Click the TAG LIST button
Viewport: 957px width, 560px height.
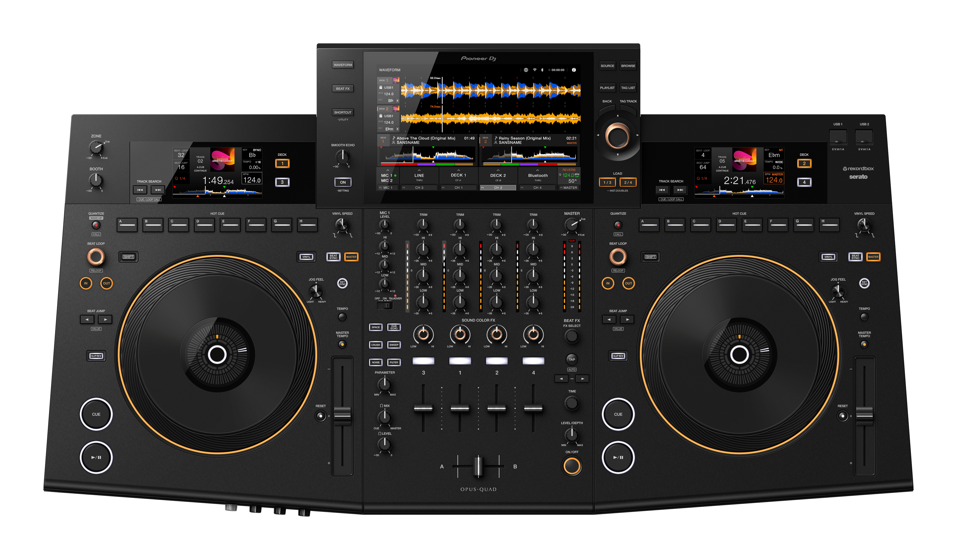click(x=628, y=88)
